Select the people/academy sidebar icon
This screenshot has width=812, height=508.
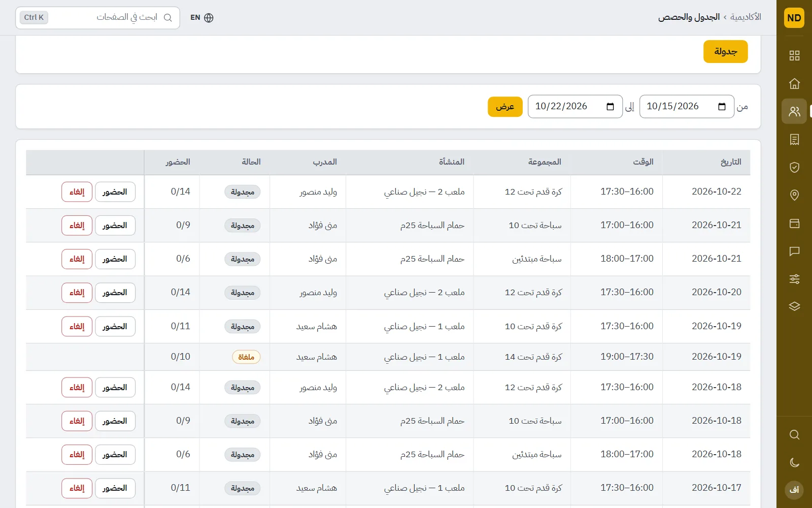pos(794,111)
